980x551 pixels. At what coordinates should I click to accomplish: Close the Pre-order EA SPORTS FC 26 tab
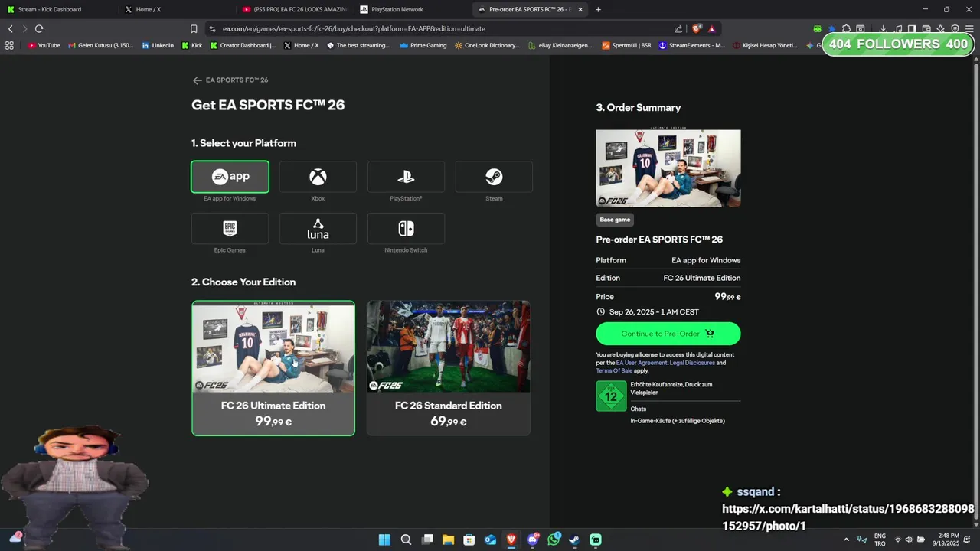coord(580,10)
